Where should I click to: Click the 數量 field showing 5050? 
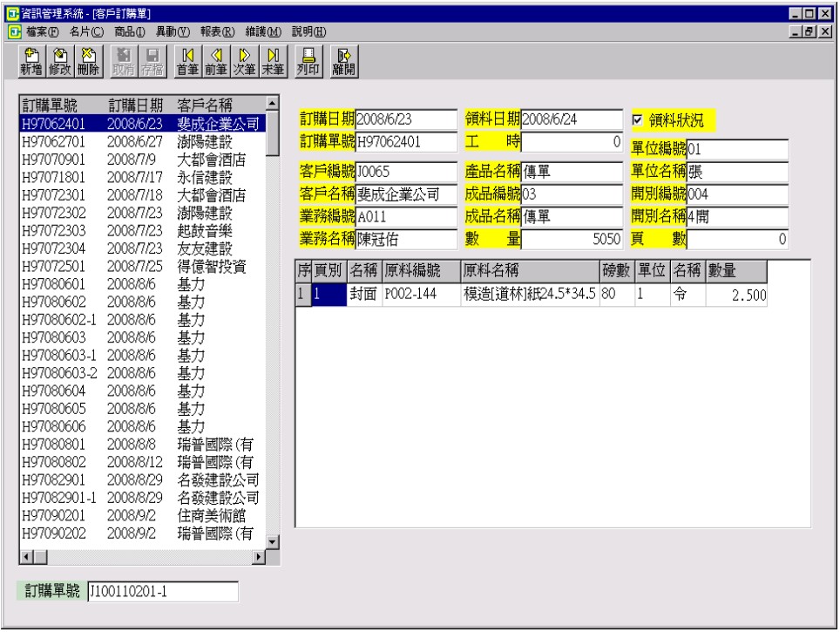click(x=572, y=239)
